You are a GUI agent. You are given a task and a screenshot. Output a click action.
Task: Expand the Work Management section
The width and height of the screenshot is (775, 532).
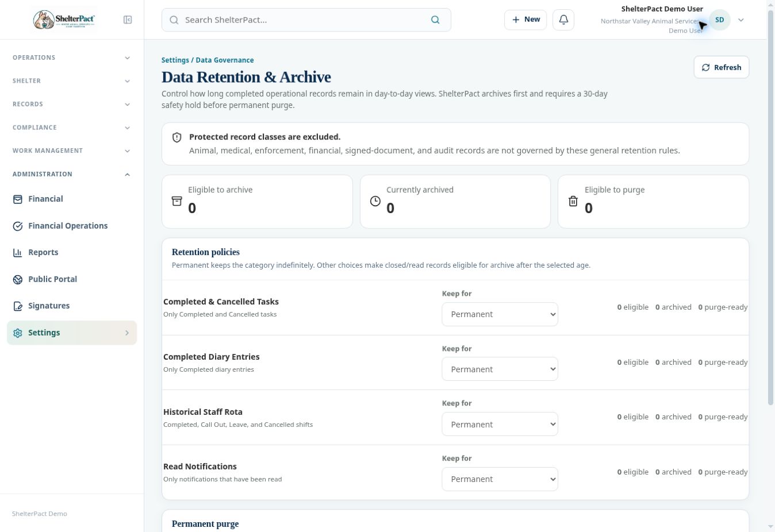tap(72, 151)
